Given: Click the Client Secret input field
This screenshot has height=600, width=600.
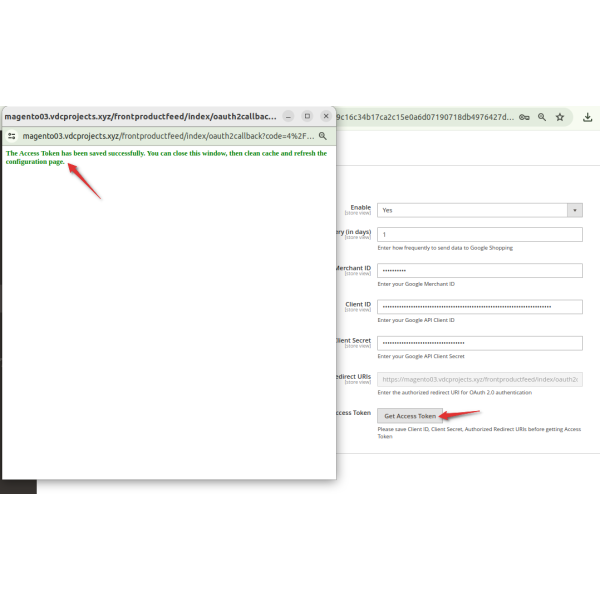Looking at the screenshot, I should [x=479, y=343].
